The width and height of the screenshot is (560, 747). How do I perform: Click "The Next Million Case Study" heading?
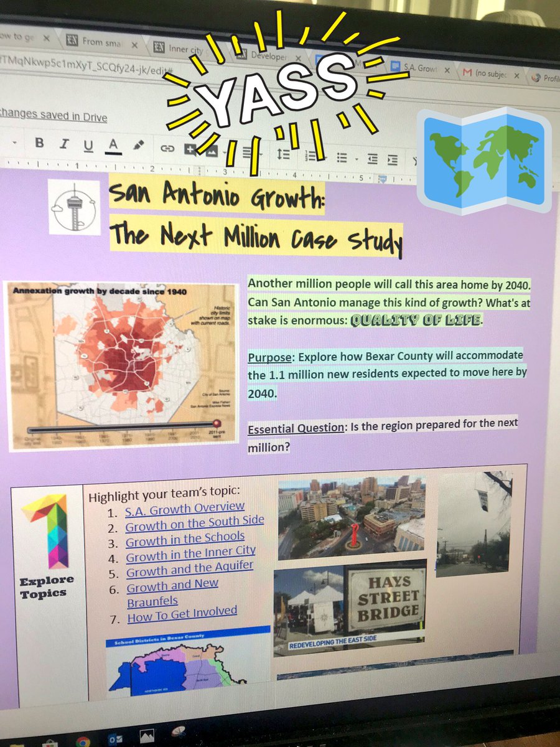tap(255, 239)
